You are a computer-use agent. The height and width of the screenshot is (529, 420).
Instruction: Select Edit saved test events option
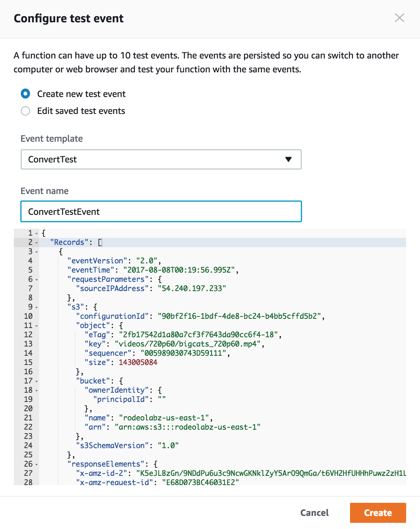click(x=25, y=111)
